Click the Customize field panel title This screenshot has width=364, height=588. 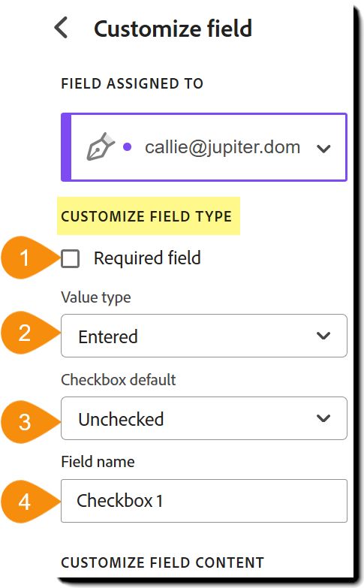pyautogui.click(x=173, y=29)
